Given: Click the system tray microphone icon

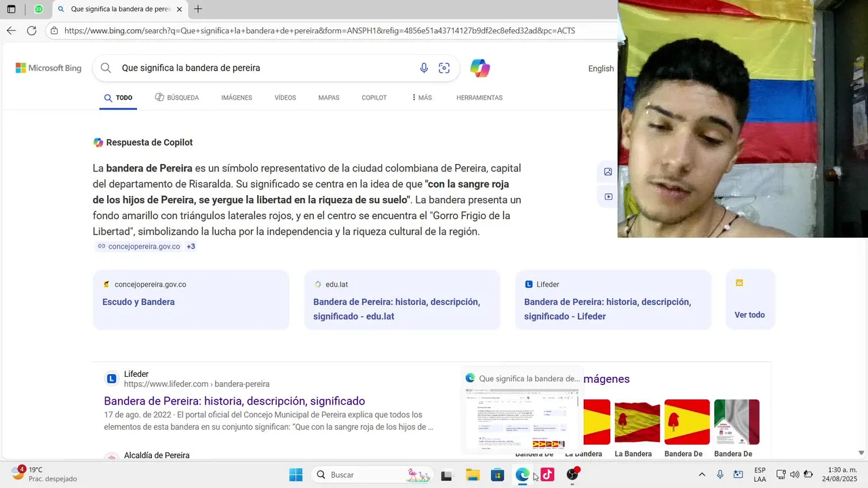Looking at the screenshot, I should [x=720, y=474].
